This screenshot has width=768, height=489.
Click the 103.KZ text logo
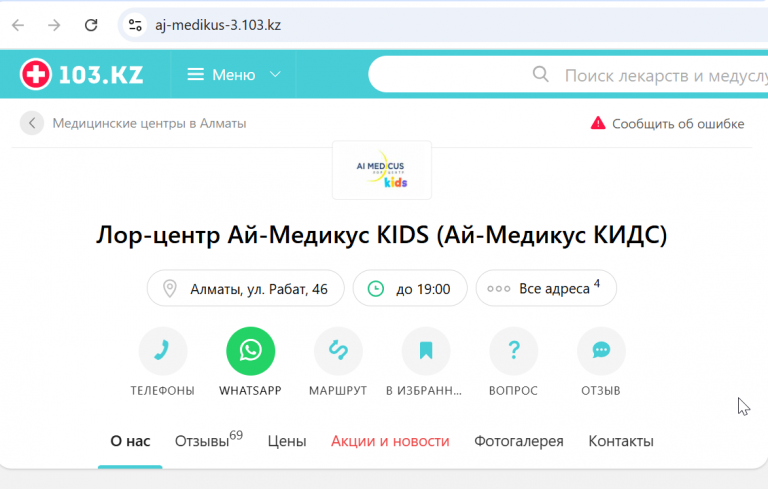pos(101,75)
